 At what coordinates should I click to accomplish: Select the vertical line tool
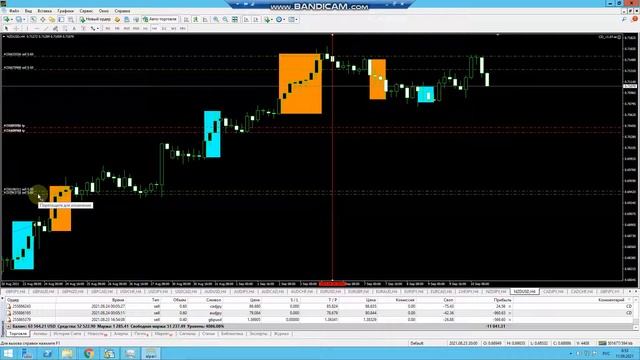[x=27, y=28]
